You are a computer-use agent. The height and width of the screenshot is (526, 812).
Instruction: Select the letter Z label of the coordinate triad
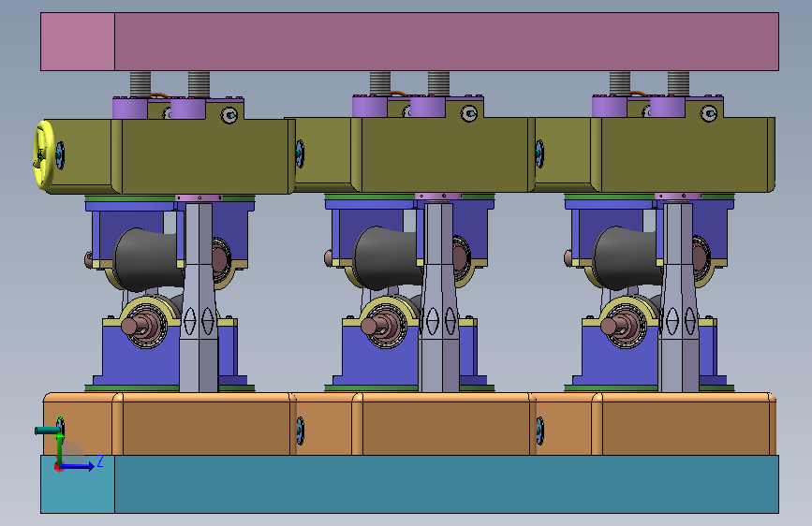100,461
